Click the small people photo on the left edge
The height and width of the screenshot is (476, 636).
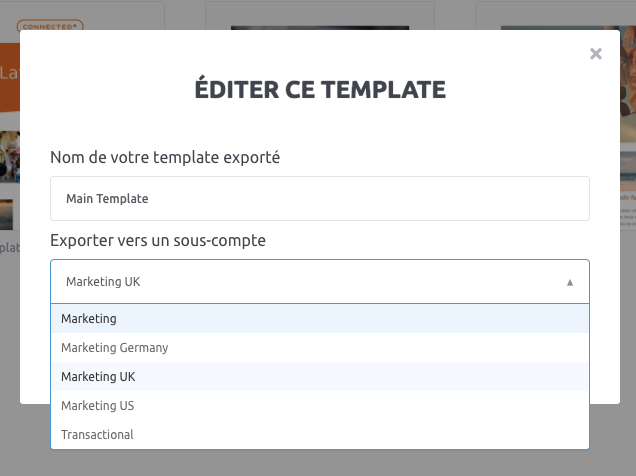[x=10, y=157]
